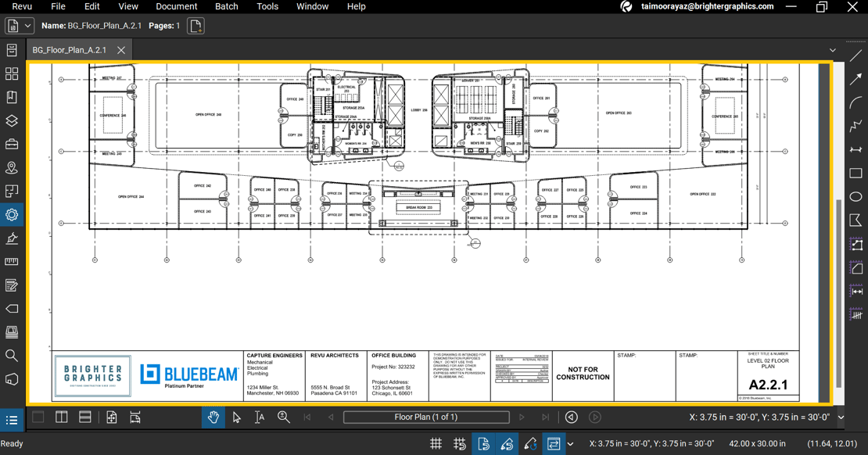Select the text selection I-beam tool

(x=259, y=417)
